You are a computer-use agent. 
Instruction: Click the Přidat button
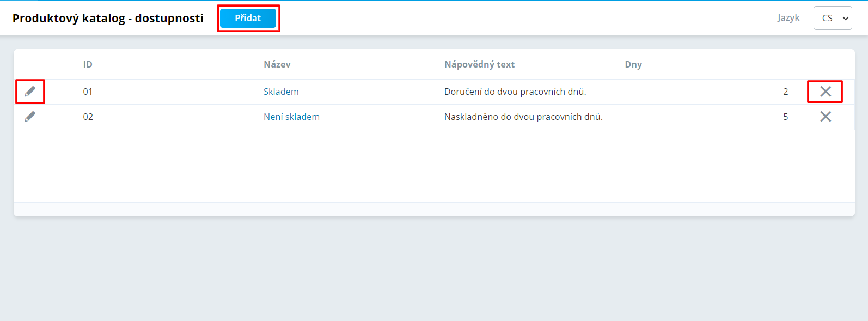click(248, 18)
